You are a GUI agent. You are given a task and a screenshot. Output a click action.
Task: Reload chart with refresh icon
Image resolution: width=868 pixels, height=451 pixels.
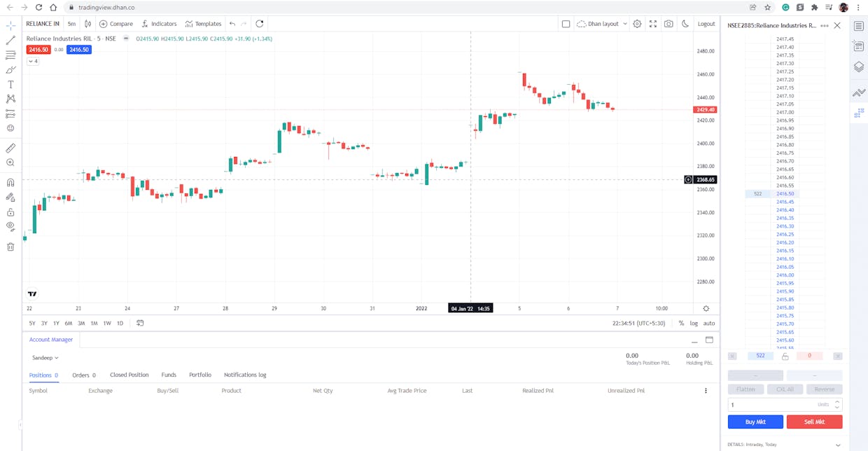pos(260,24)
